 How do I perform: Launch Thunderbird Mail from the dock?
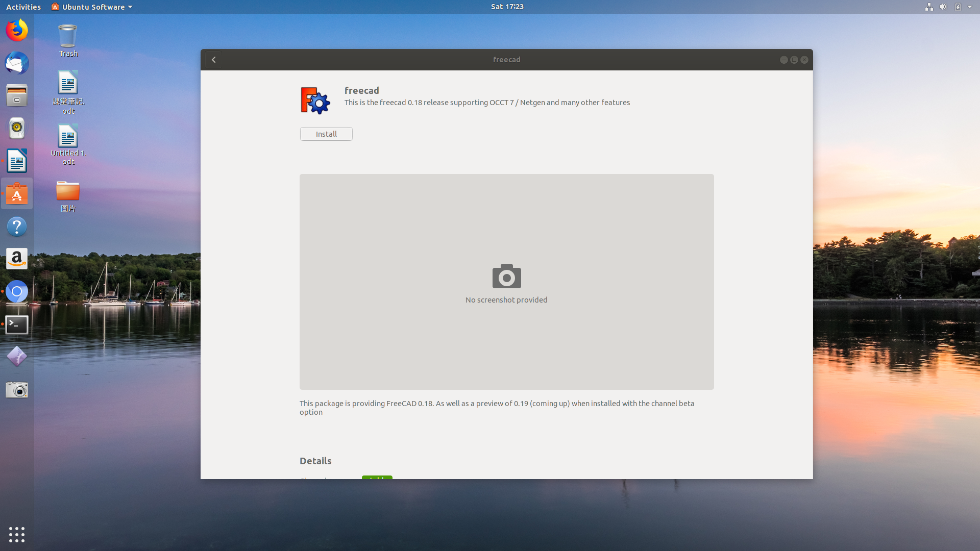17,63
